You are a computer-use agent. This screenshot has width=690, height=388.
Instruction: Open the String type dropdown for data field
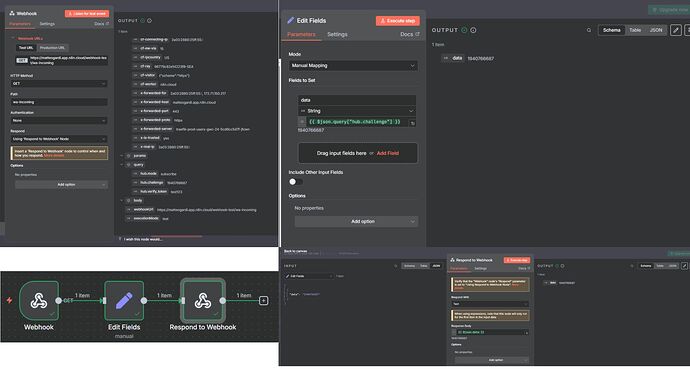[x=356, y=111]
